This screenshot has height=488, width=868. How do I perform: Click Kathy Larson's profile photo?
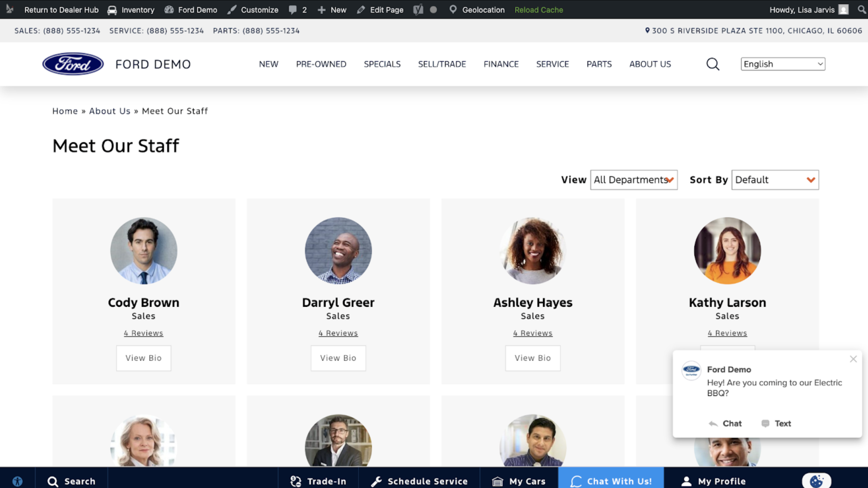point(728,250)
